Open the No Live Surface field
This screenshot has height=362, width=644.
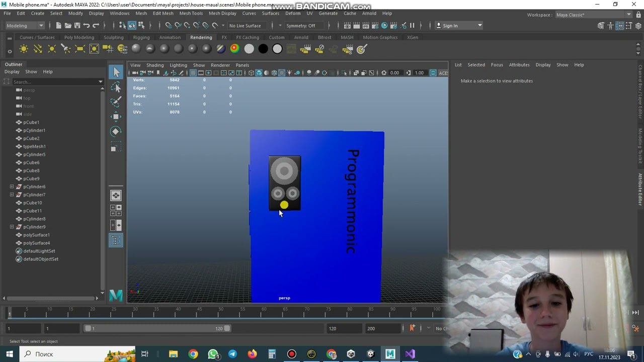[246, 26]
